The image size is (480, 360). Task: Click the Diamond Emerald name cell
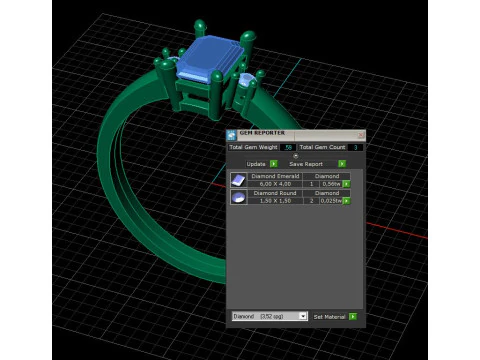pyautogui.click(x=275, y=176)
